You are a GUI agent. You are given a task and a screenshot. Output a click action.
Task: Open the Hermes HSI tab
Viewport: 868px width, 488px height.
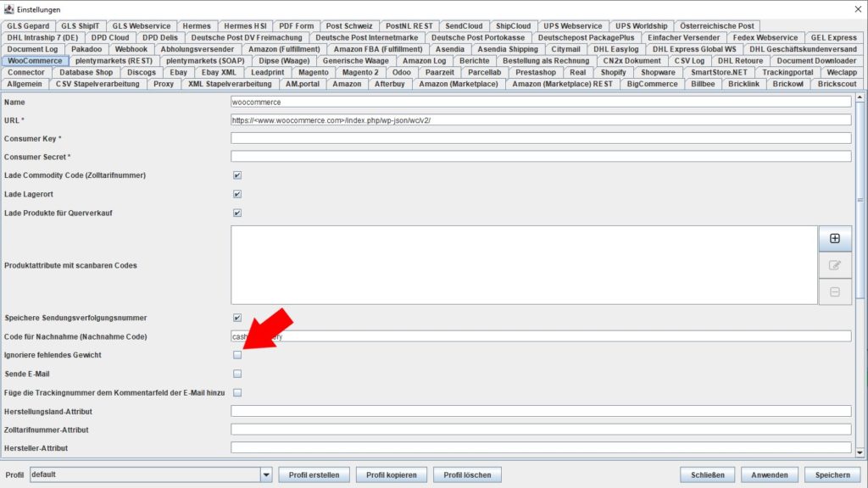(245, 26)
